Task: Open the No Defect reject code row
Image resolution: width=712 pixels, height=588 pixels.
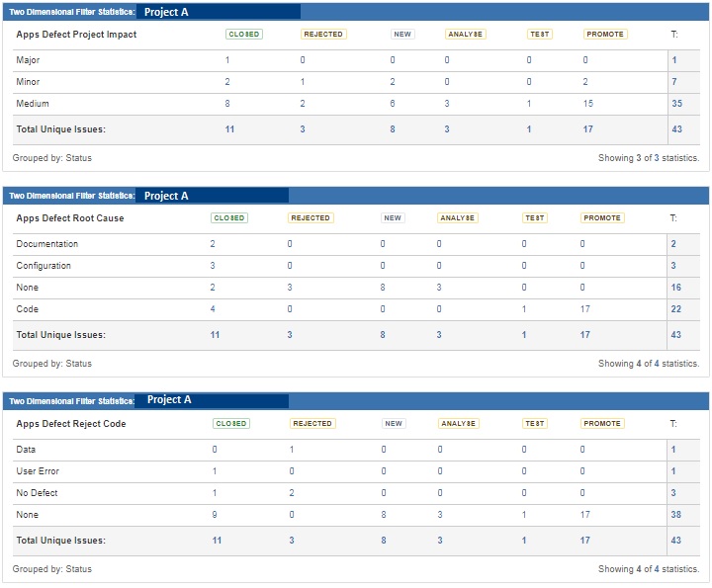Action: pos(37,493)
